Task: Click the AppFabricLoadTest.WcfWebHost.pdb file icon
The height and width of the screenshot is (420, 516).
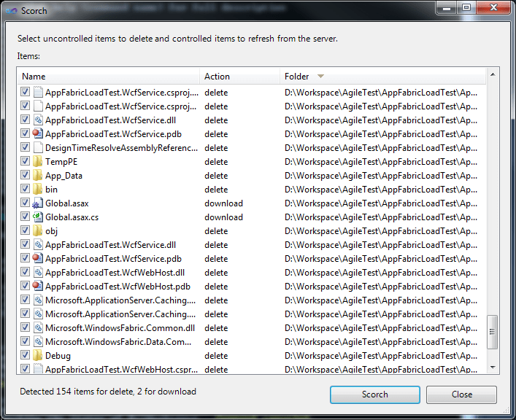Action: pos(38,287)
